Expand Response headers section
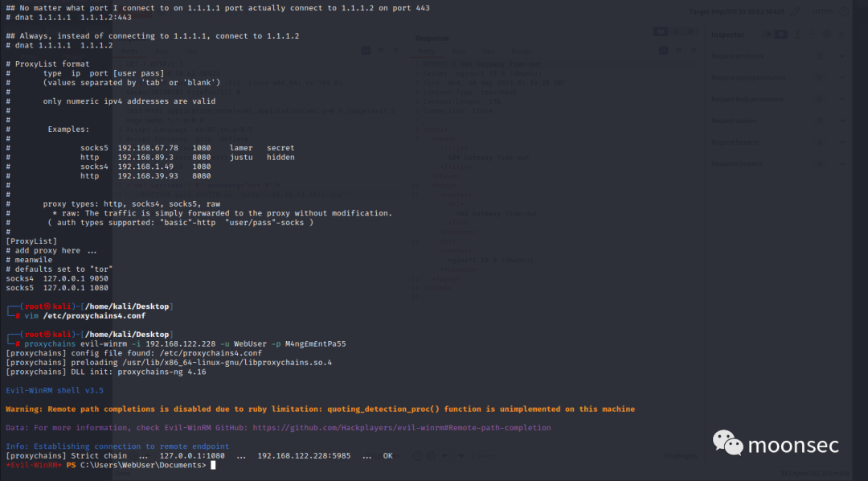868x481 pixels. (842, 164)
